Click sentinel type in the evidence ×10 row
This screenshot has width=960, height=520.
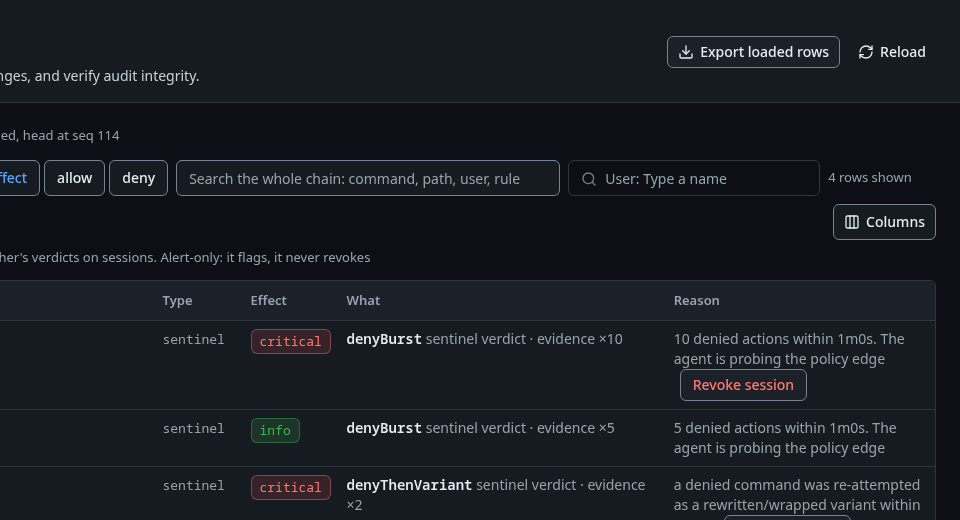click(x=193, y=339)
